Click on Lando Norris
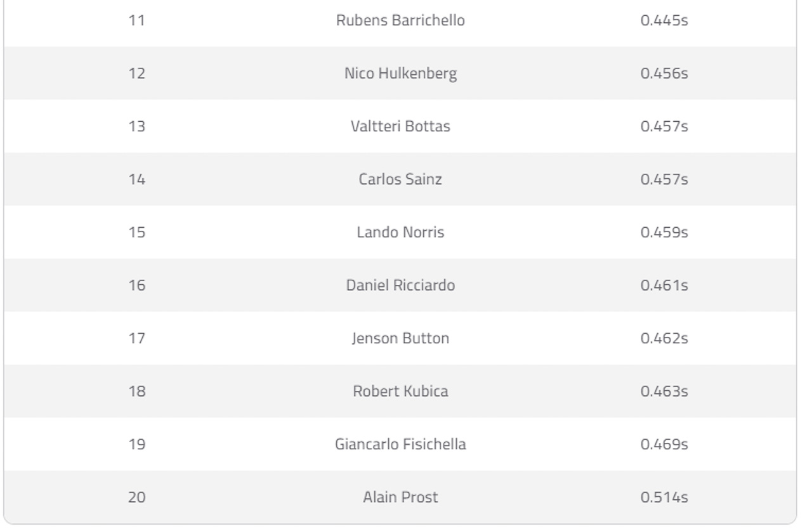Screen dimensions: 812x531 [x=400, y=232]
